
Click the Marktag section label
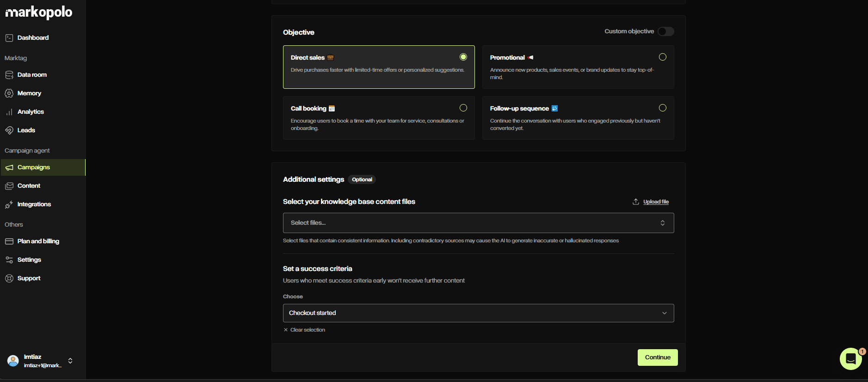pyautogui.click(x=16, y=58)
